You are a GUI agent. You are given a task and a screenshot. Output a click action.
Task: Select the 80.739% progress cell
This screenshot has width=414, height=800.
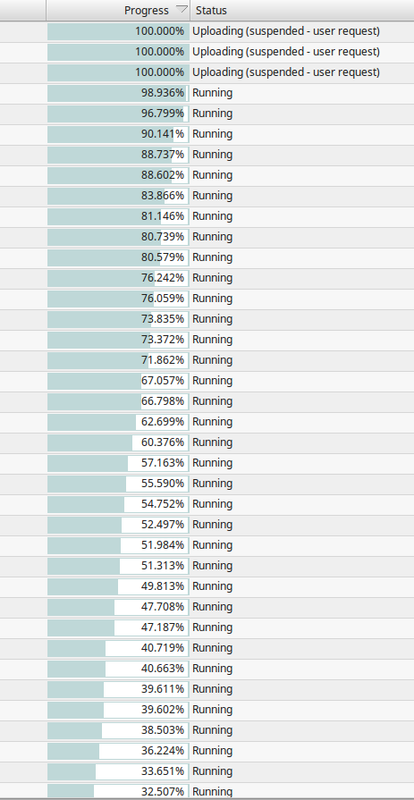(118, 237)
